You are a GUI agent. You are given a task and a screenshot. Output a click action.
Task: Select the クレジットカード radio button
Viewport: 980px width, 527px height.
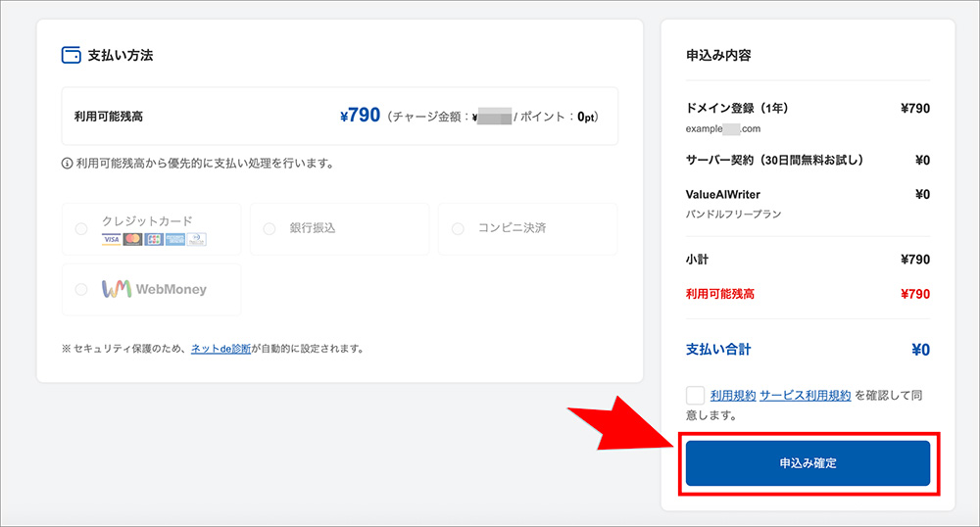(x=81, y=228)
